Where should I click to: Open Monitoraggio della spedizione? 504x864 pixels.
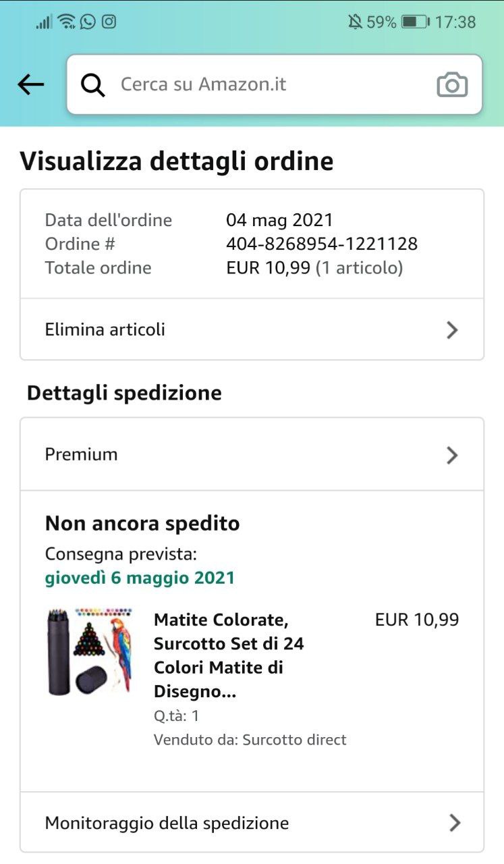[x=167, y=823]
